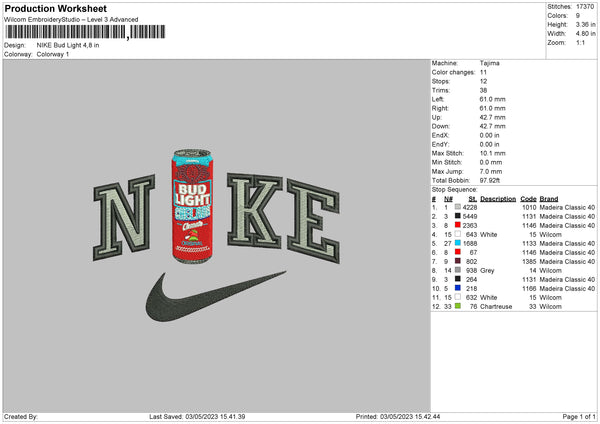Click the Max Stitch value '10.1 mm'

492,153
